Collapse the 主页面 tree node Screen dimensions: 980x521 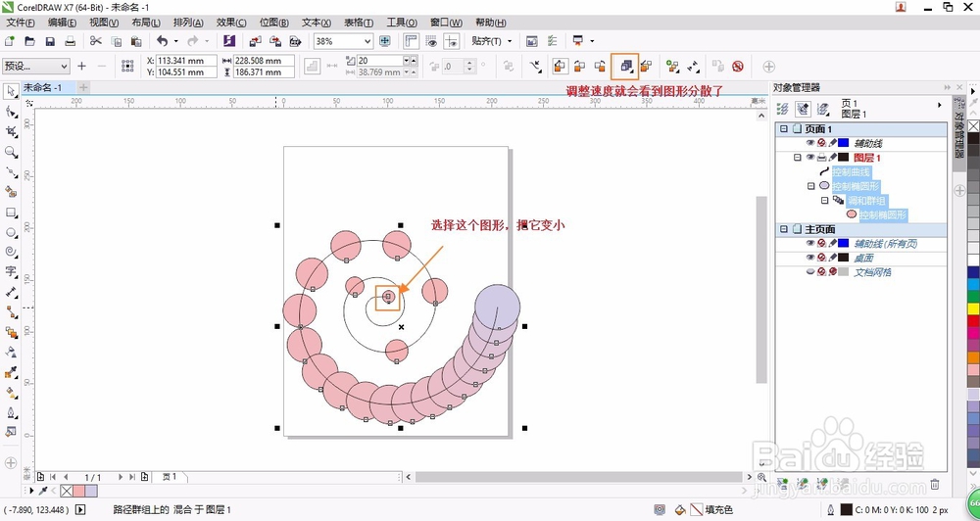pos(784,229)
